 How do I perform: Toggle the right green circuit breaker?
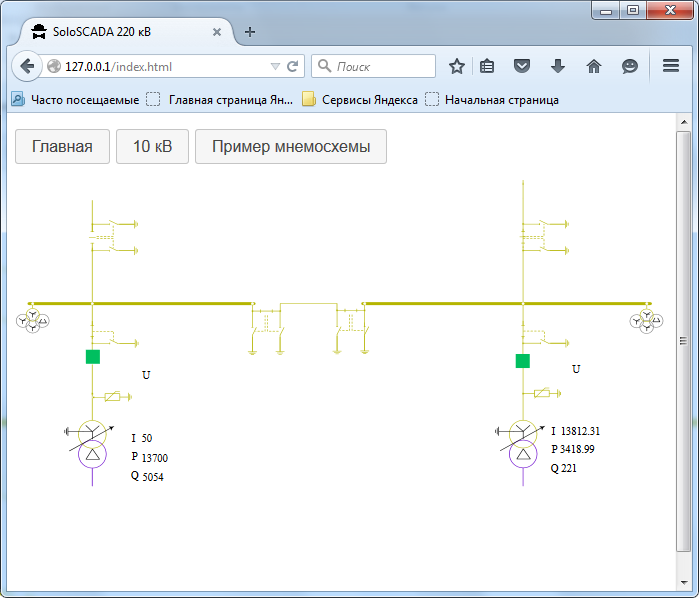pyautogui.click(x=522, y=361)
